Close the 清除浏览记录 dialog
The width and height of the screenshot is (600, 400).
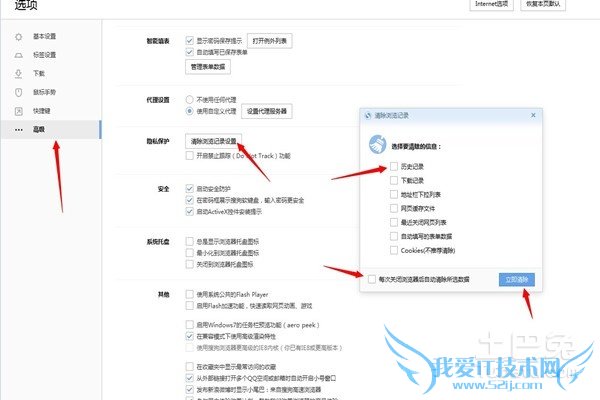(x=533, y=115)
